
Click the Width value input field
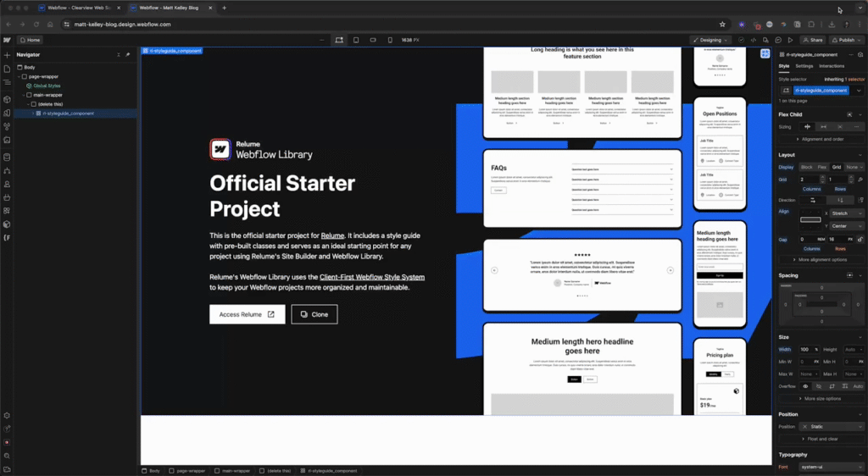(804, 349)
